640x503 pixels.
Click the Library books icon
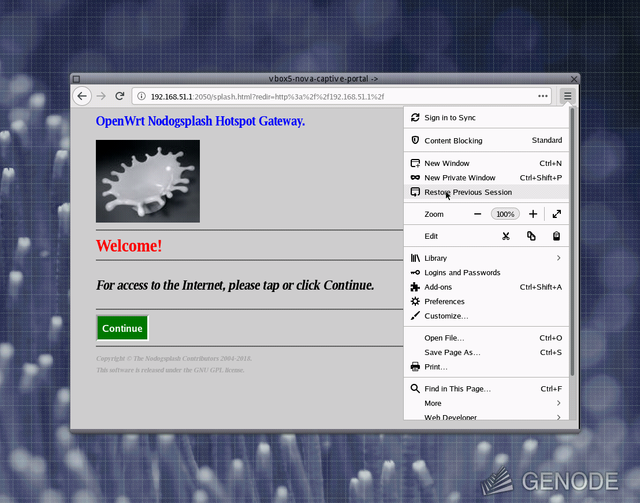click(x=415, y=258)
